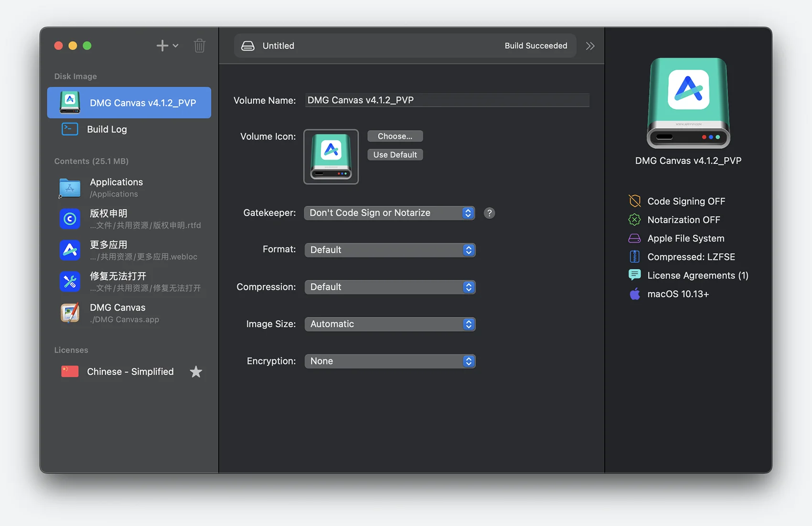Open the Image Size dropdown
Image resolution: width=812 pixels, height=526 pixels.
click(x=390, y=324)
